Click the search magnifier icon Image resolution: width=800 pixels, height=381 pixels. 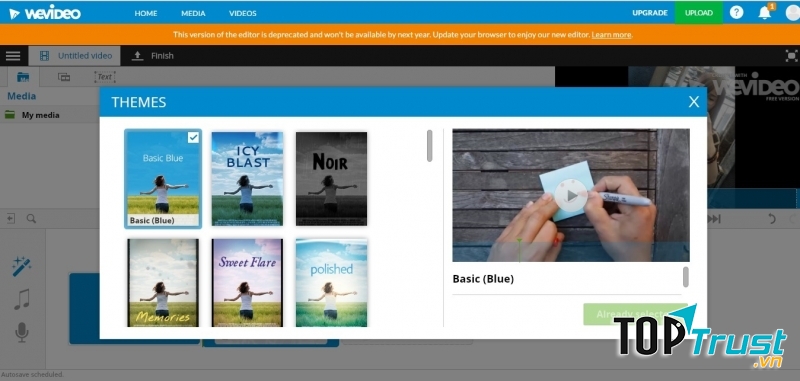pyautogui.click(x=31, y=218)
